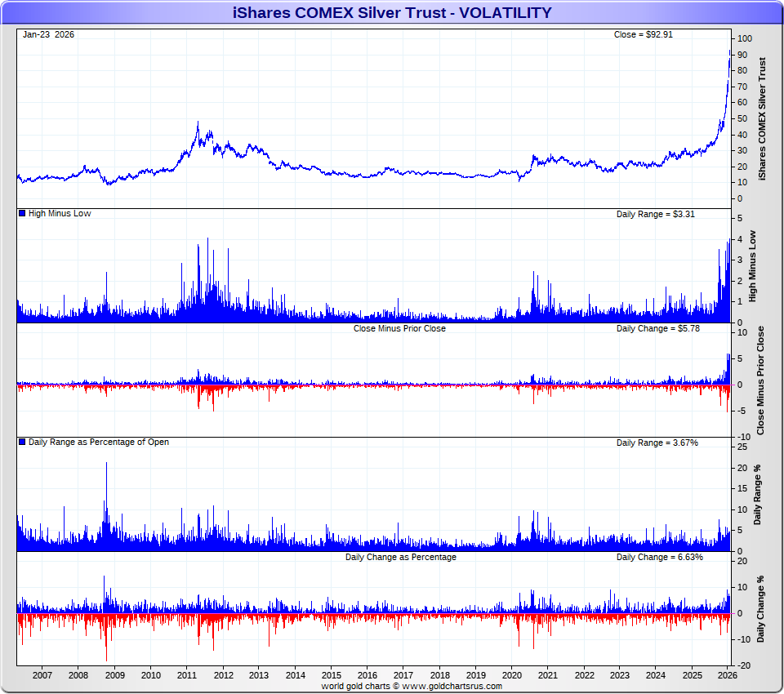Click the Close = $92.91 readout
The width and height of the screenshot is (784, 694).
coord(643,34)
